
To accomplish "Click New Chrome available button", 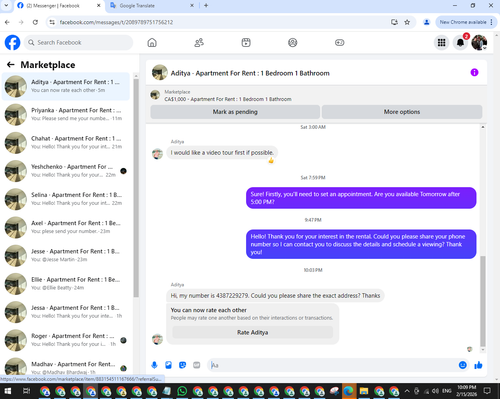I will tap(466, 22).
